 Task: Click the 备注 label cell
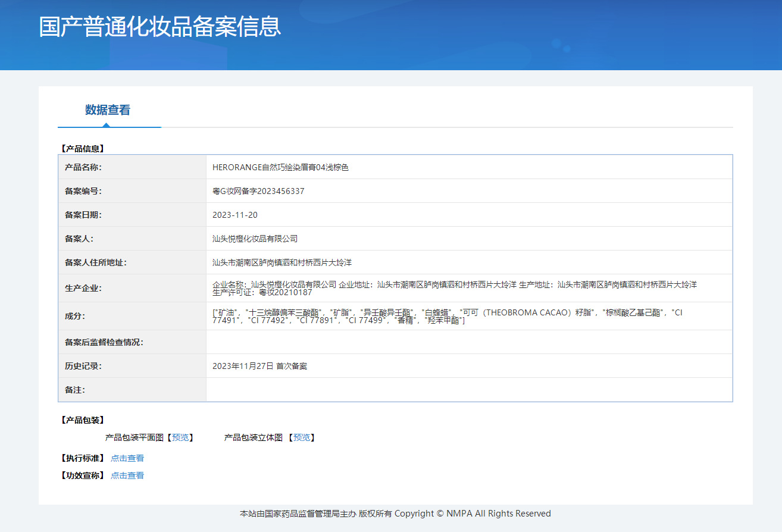click(132, 390)
